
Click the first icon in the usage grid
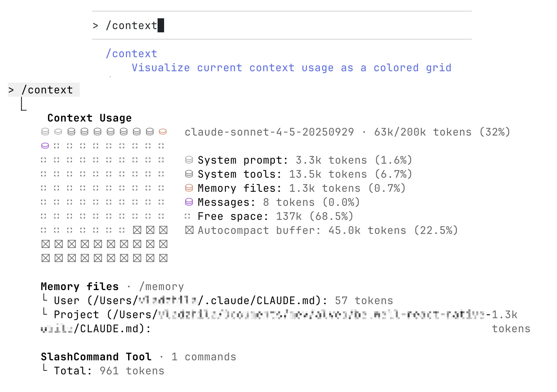point(45,132)
